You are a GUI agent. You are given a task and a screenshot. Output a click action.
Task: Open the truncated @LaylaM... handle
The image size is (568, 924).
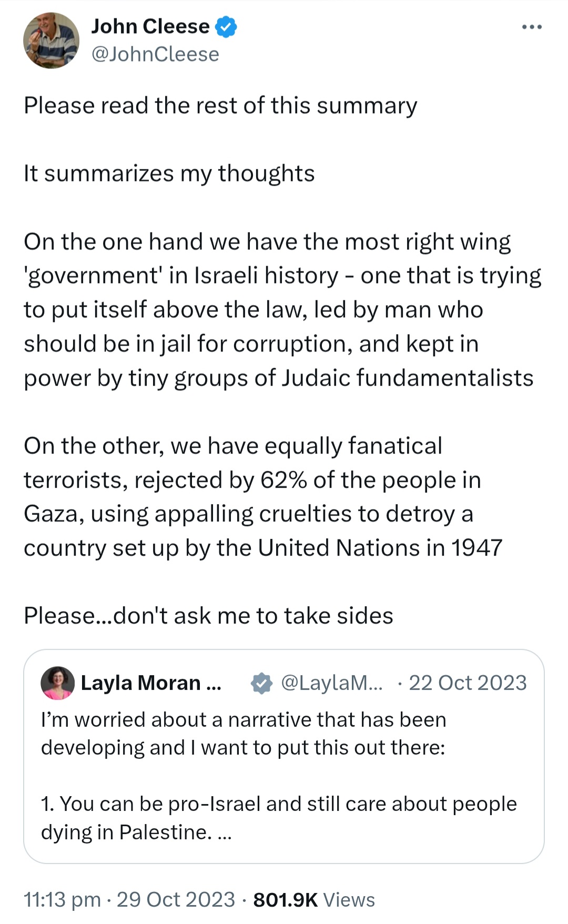coord(332,682)
